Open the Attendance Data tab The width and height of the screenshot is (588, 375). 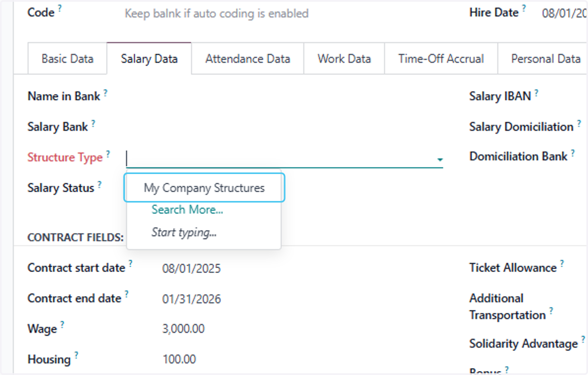pos(247,59)
